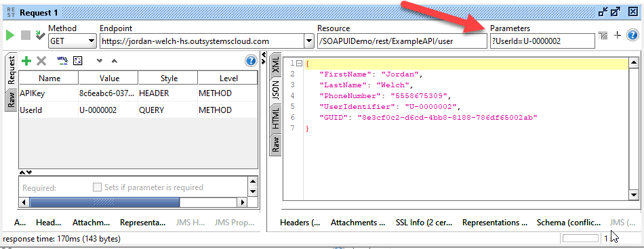Click left arrow of parameters horizontal scrollbar
The height and width of the screenshot is (249, 644).
[x=24, y=202]
